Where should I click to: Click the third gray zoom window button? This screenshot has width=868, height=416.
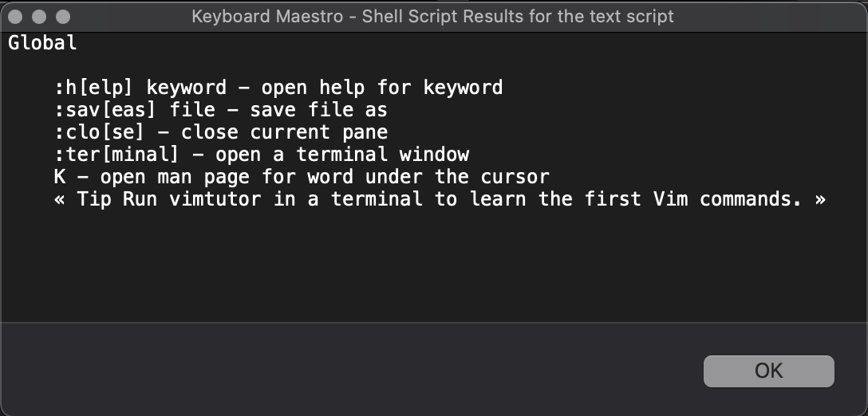[63, 17]
